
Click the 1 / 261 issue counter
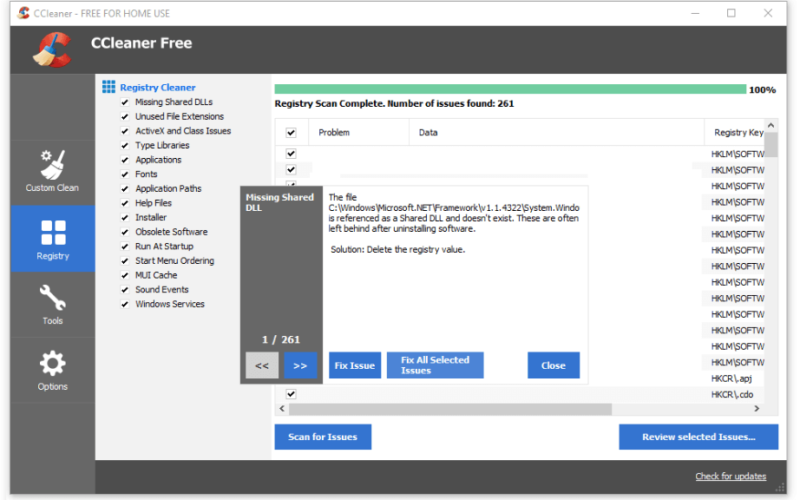[x=281, y=339]
